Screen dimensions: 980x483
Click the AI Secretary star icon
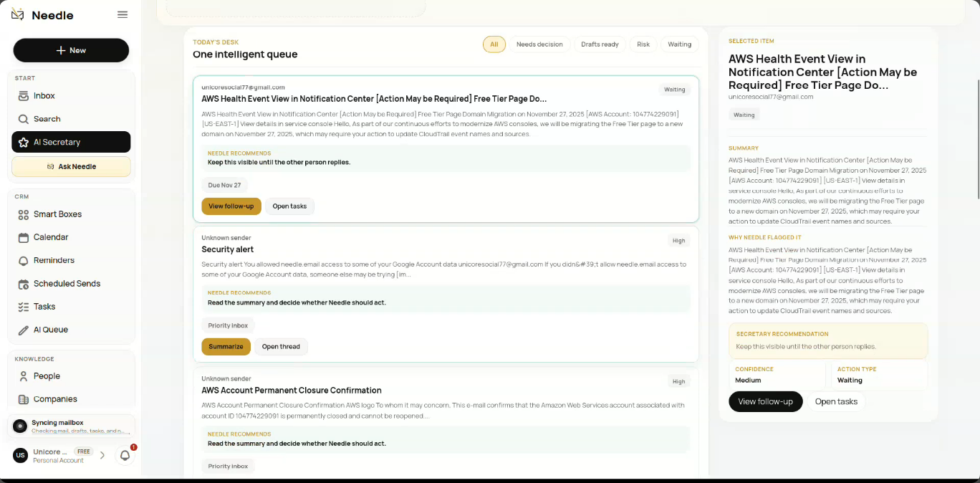point(24,142)
